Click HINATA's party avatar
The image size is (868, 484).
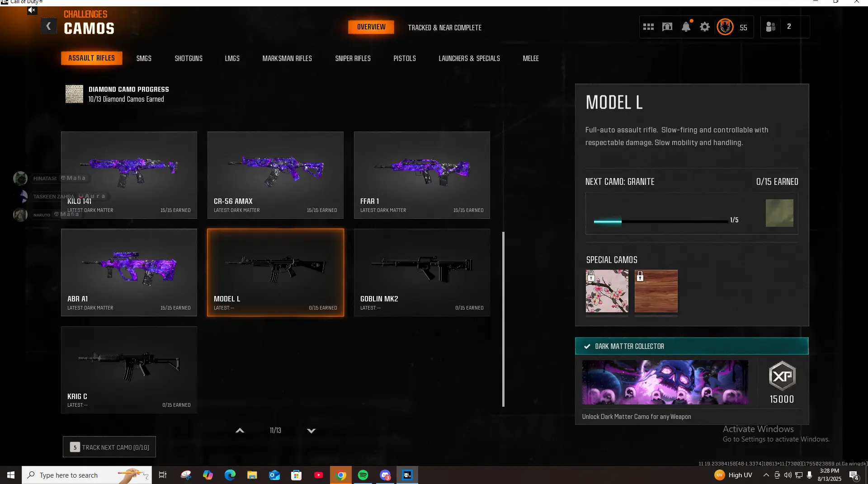[x=20, y=179]
